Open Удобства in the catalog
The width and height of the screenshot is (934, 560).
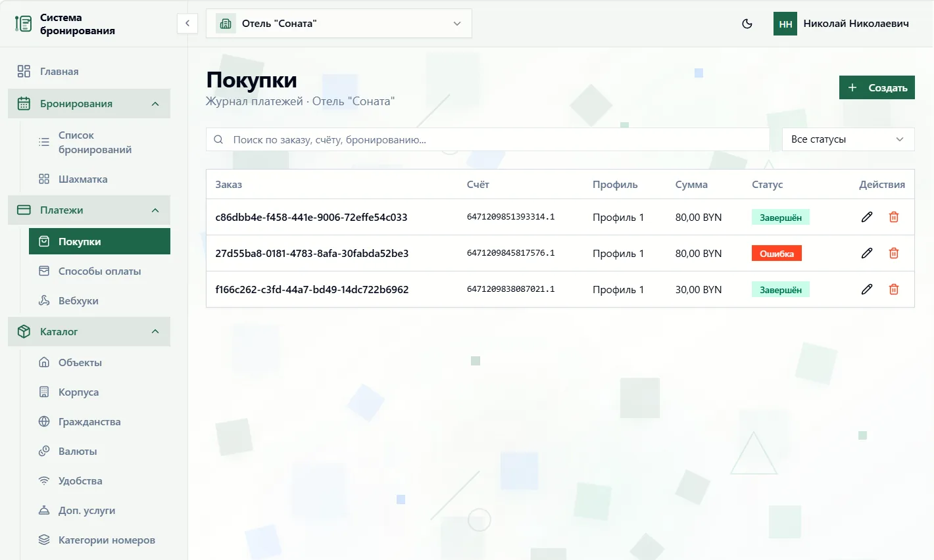(99, 481)
